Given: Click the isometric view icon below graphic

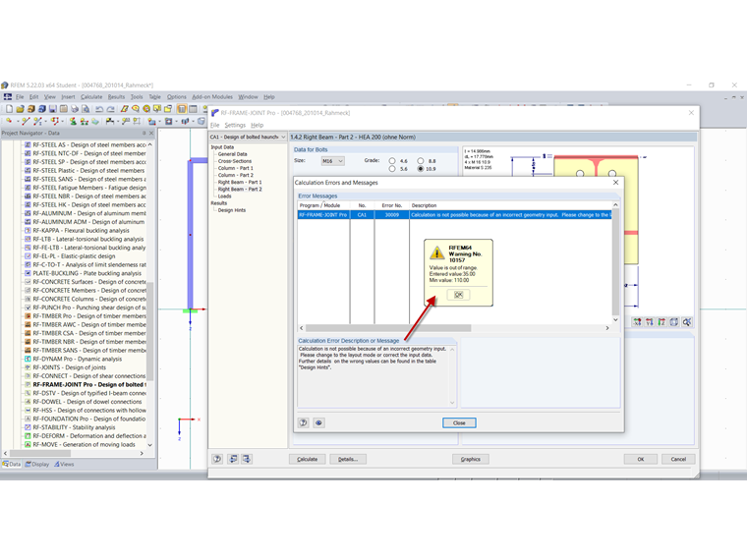Looking at the screenshot, I should pos(674,322).
